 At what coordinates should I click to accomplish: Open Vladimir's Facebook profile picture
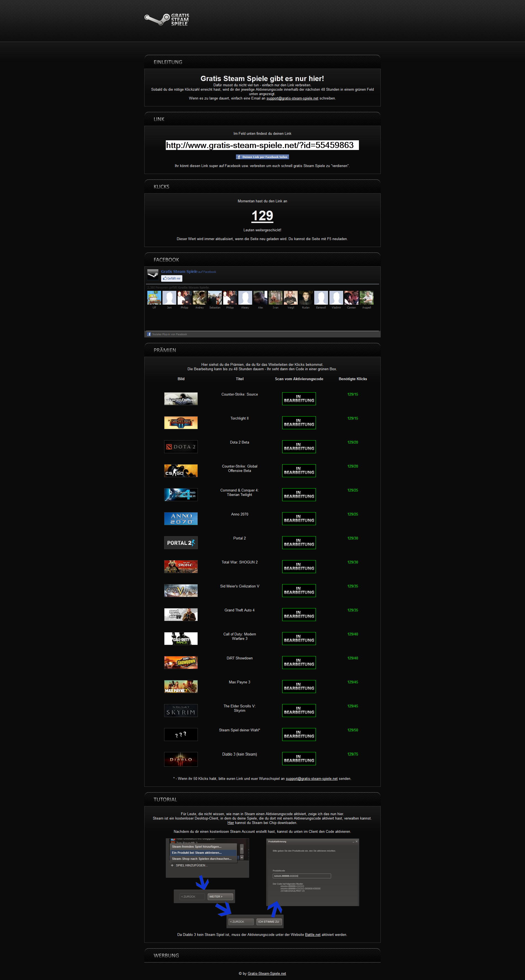point(336,298)
